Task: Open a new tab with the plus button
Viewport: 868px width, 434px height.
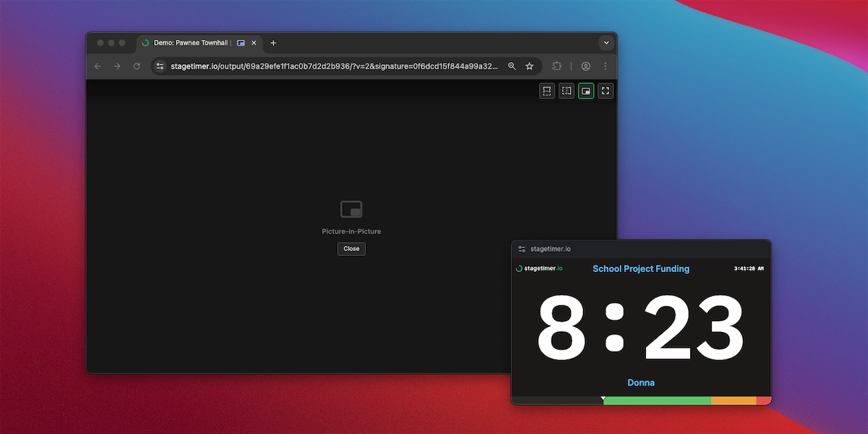Action: [x=273, y=43]
